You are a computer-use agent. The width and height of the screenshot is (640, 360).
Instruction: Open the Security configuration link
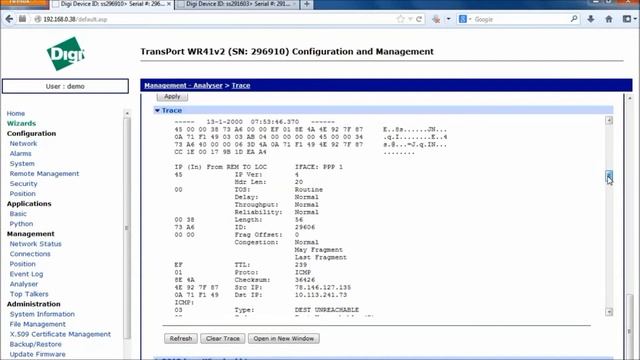[x=23, y=184]
